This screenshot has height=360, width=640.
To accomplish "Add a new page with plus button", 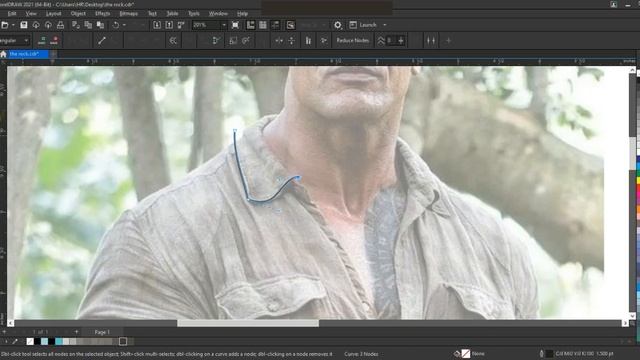I will point(76,332).
